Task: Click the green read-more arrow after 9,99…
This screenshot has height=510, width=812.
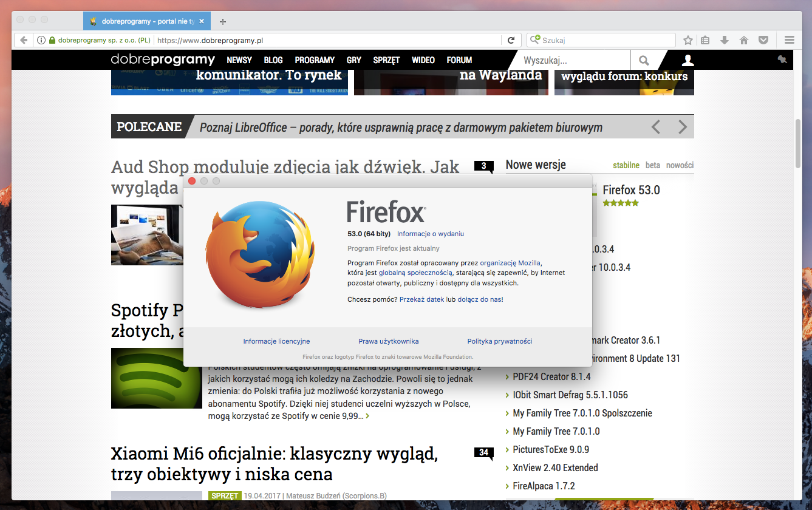Action: [367, 416]
